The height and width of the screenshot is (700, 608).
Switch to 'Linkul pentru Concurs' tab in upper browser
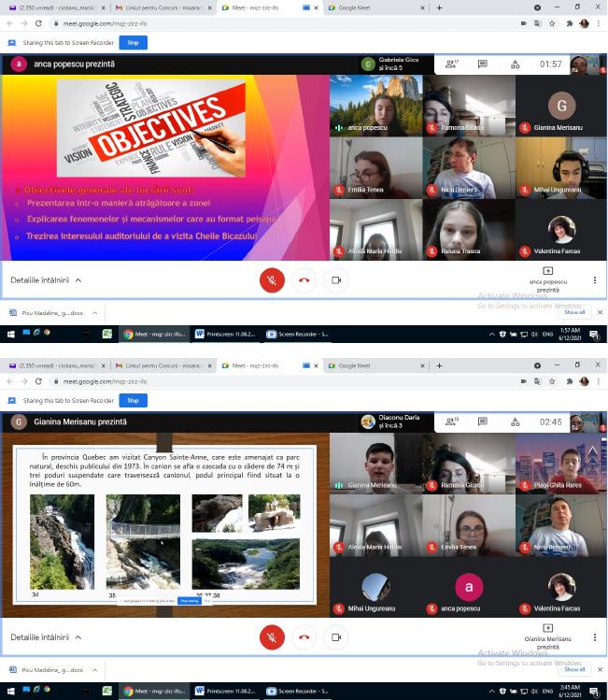163,7
